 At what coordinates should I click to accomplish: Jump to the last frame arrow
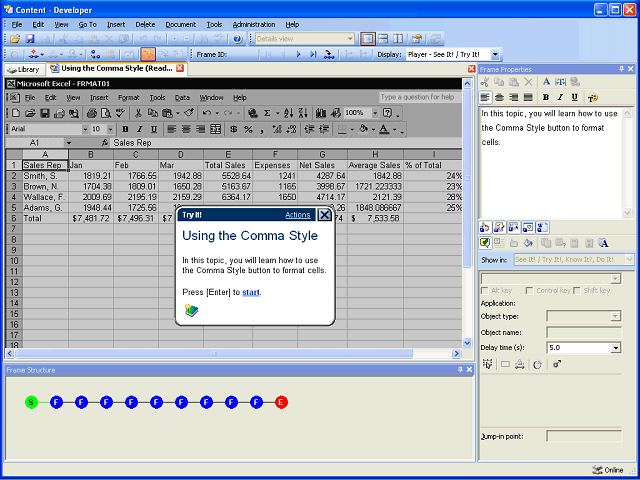[313, 54]
